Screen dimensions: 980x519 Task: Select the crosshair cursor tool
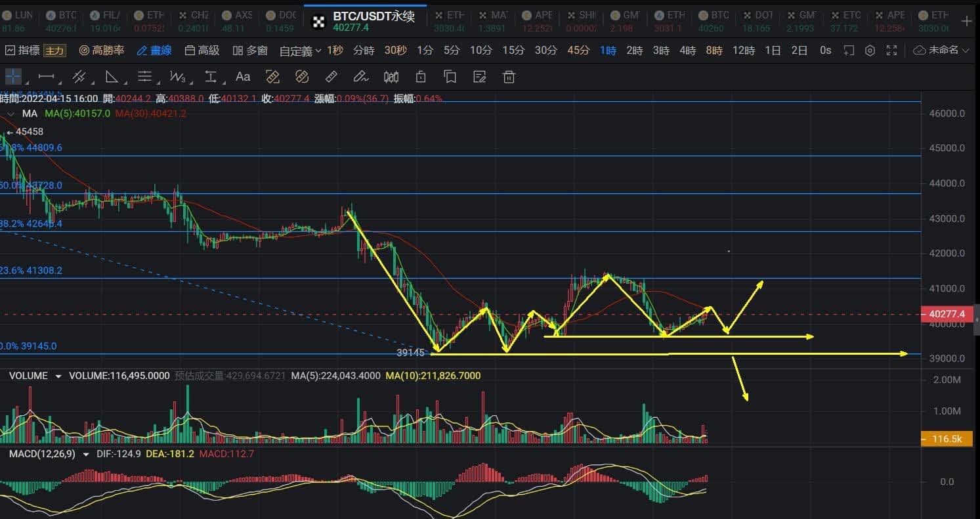pyautogui.click(x=14, y=77)
